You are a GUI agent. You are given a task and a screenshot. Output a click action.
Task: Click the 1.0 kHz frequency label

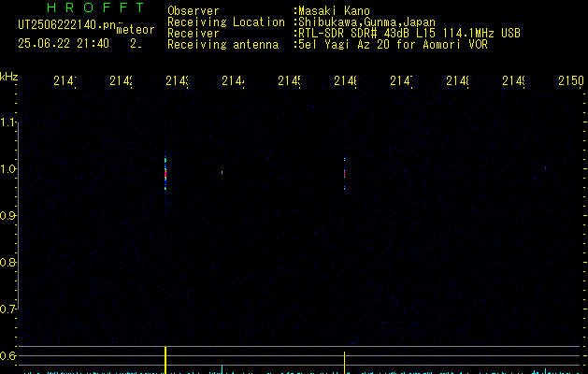pyautogui.click(x=7, y=169)
